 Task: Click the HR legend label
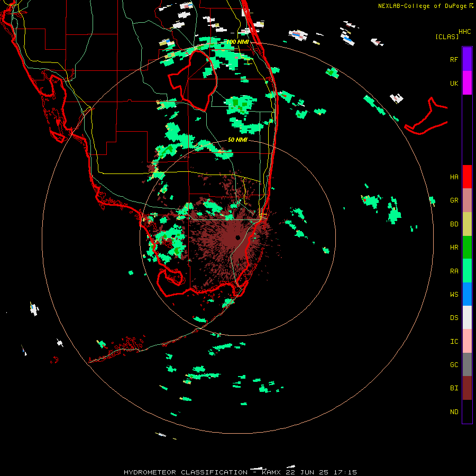(x=454, y=248)
